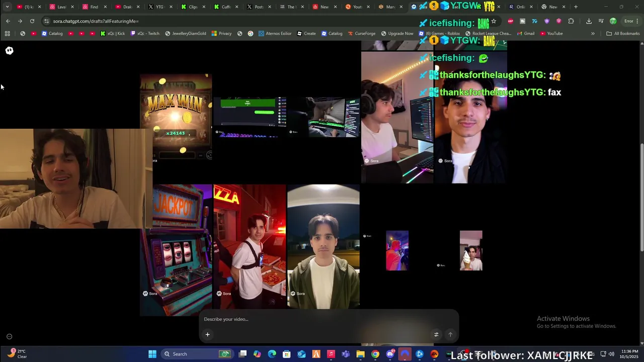Open the extensions puzzle icon
The height and width of the screenshot is (362, 644).
click(571, 21)
